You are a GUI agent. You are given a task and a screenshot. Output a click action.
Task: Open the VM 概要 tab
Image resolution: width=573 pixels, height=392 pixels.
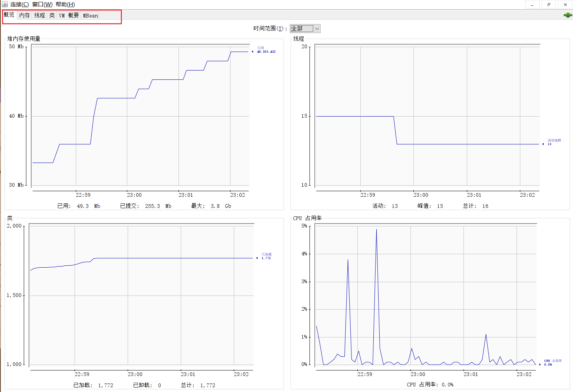pos(69,15)
